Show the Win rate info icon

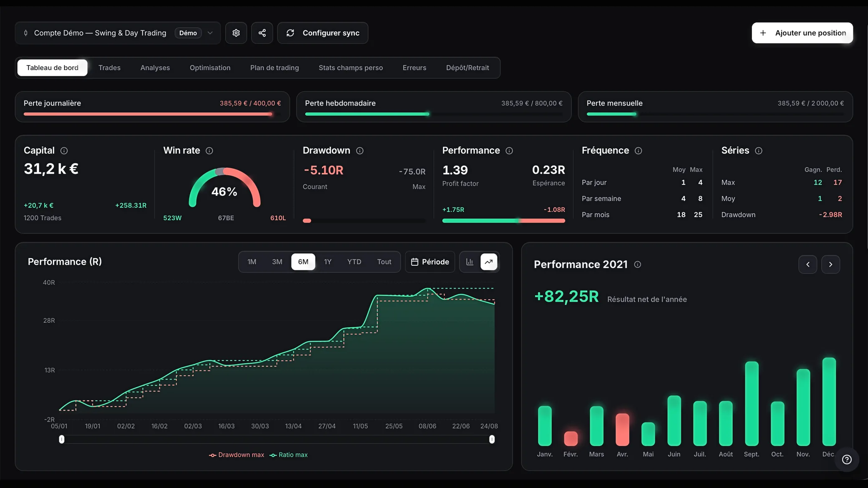click(x=209, y=151)
